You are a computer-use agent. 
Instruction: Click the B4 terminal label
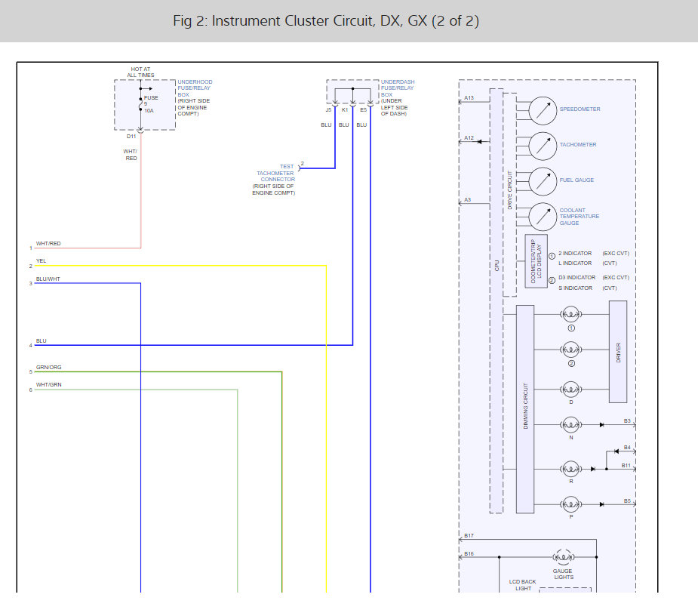pyautogui.click(x=627, y=448)
